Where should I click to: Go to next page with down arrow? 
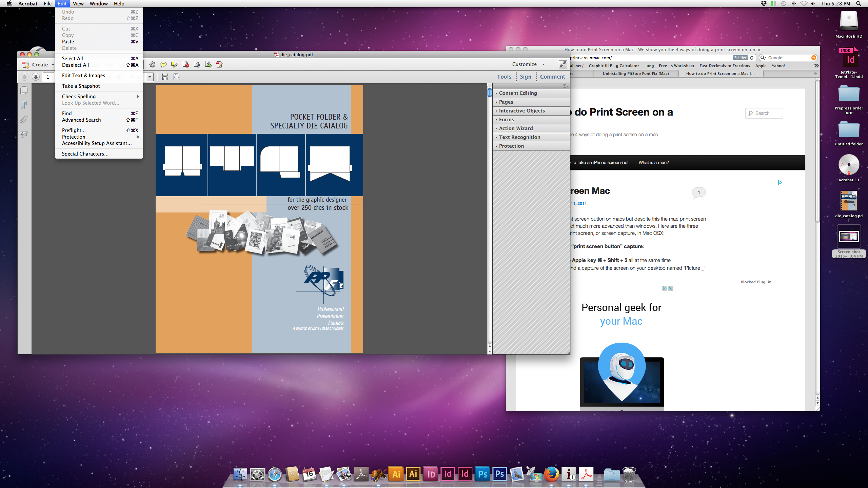(36, 77)
